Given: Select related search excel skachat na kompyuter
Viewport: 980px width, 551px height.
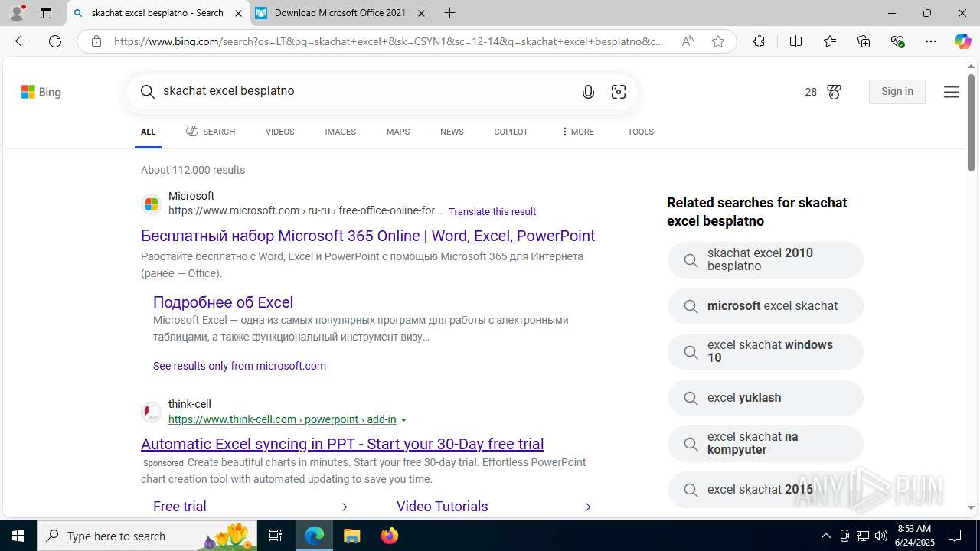Looking at the screenshot, I should pyautogui.click(x=766, y=444).
